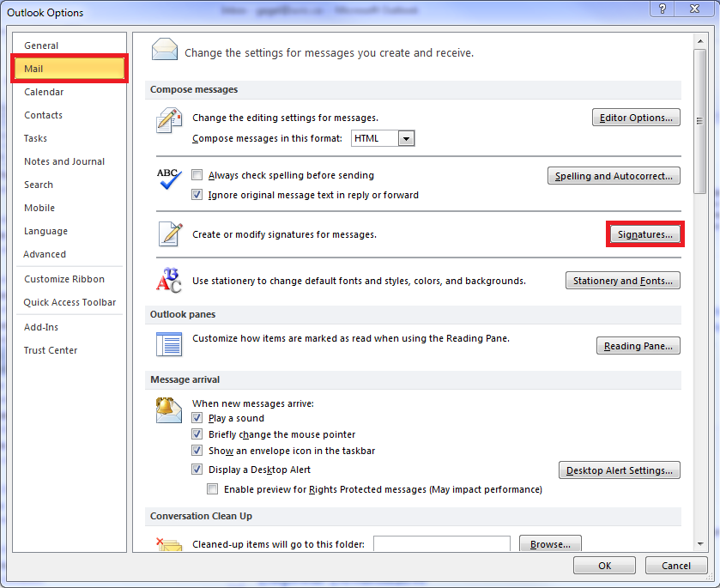Click the stationery ABC fonts icon
The width and height of the screenshot is (720, 588).
[x=169, y=280]
